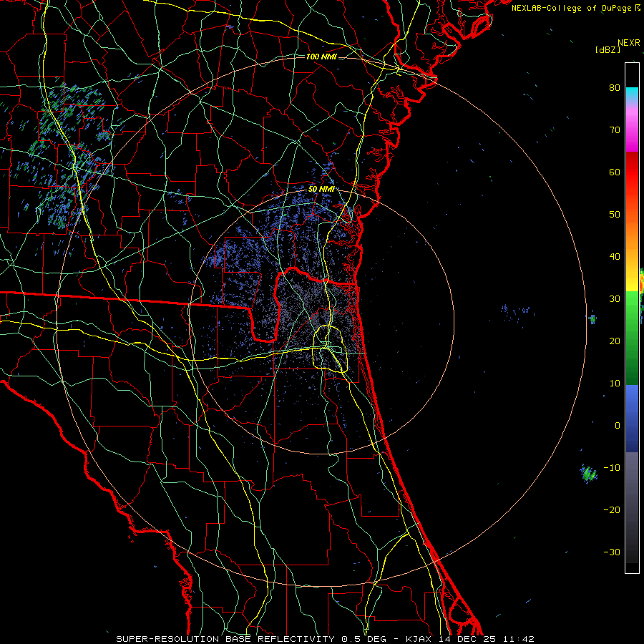
Task: Pick the magenta-pink segment of the color bar
Action: tap(632, 127)
